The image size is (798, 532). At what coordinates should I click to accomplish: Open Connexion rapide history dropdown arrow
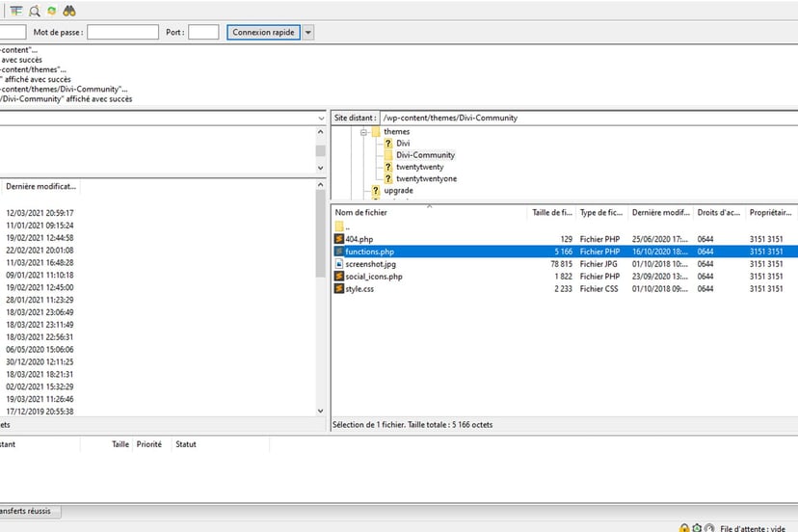tap(307, 32)
